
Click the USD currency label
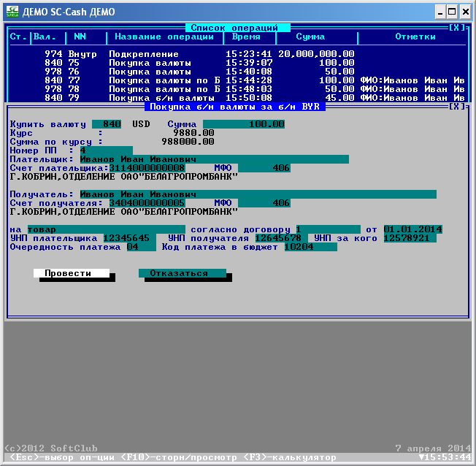coord(141,124)
